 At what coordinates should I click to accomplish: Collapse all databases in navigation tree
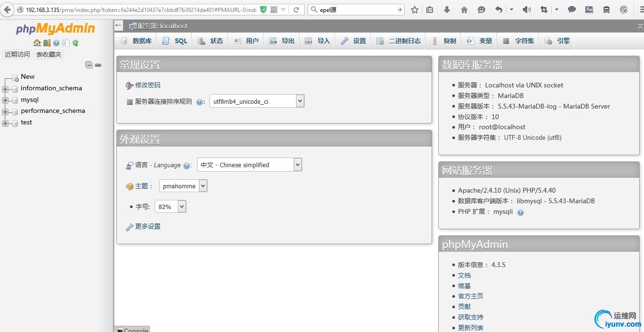(89, 65)
